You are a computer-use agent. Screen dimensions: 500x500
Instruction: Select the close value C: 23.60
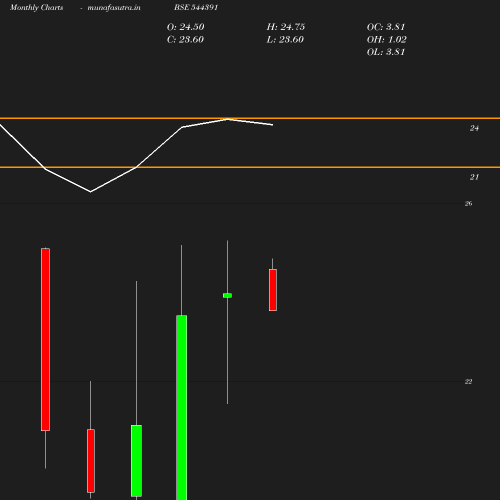(185, 39)
